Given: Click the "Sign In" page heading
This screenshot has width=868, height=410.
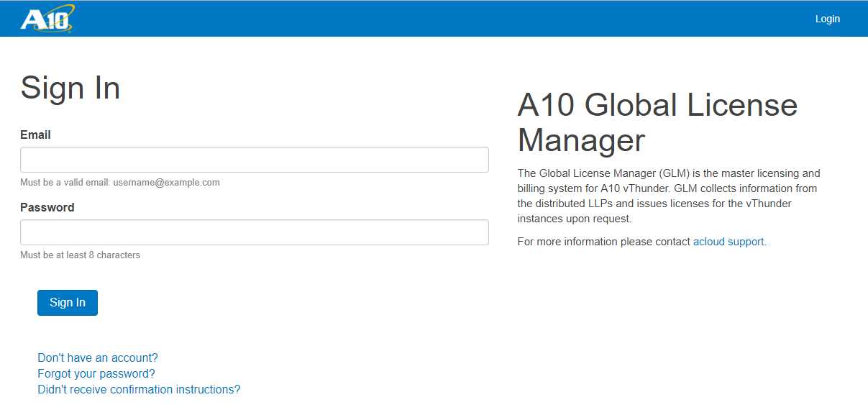Looking at the screenshot, I should coord(70,88).
